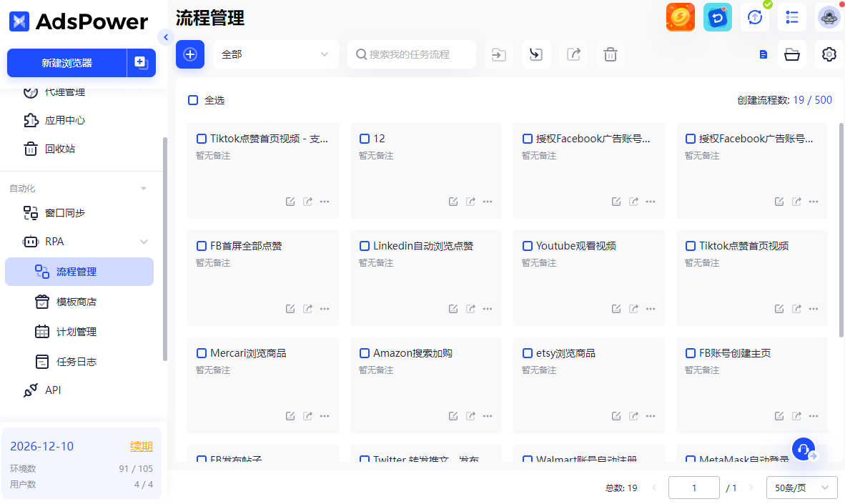This screenshot has height=504, width=845.
Task: Share the etsy浏览商品 flow card
Action: click(x=633, y=416)
